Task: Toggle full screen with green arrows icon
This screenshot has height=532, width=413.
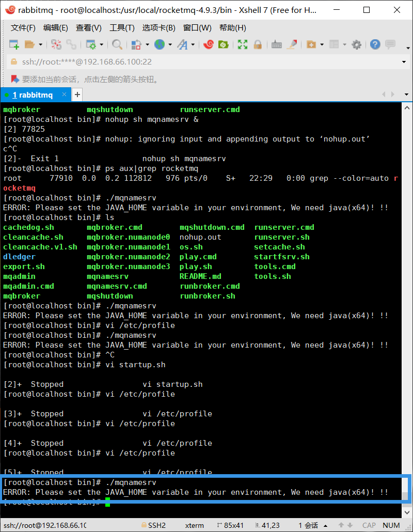Action: point(243,44)
